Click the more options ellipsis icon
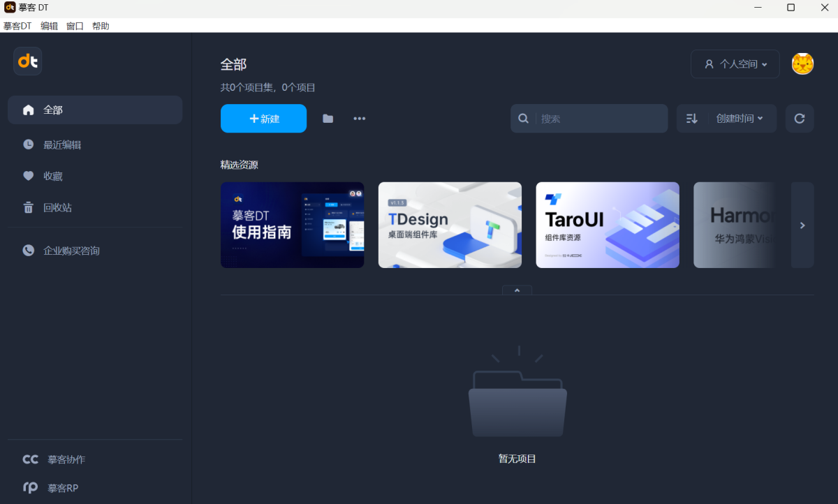Image resolution: width=838 pixels, height=504 pixels. [360, 118]
